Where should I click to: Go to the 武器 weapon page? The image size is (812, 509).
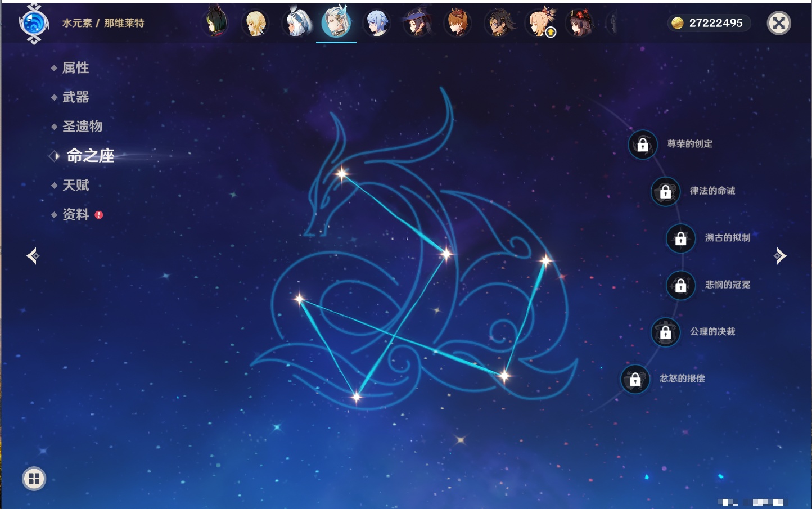(75, 97)
